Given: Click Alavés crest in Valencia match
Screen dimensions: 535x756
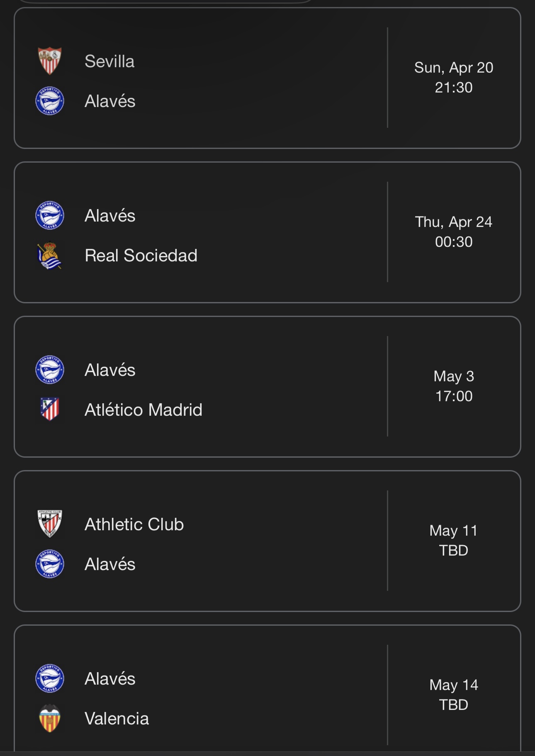Looking at the screenshot, I should 50,678.
